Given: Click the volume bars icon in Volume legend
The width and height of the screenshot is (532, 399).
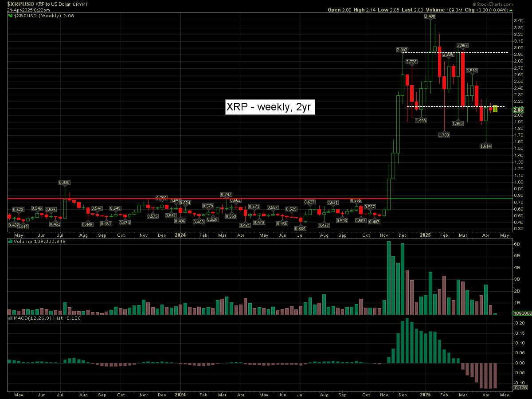Looking at the screenshot, I should coord(11,242).
